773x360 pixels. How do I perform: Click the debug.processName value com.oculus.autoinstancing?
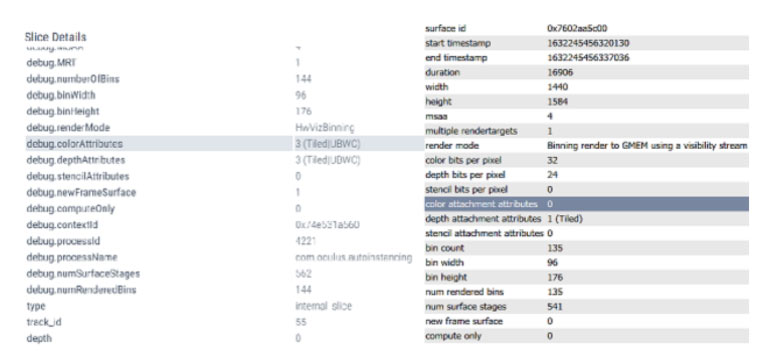click(353, 257)
